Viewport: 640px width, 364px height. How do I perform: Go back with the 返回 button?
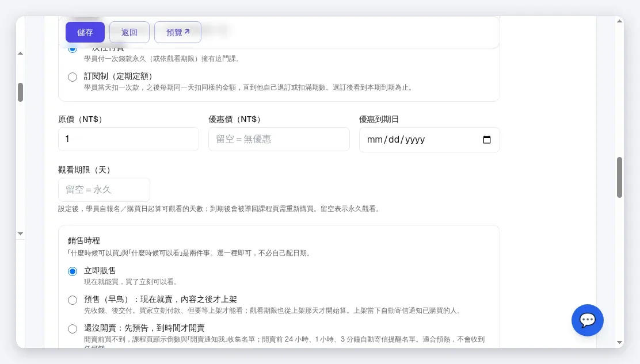point(129,32)
